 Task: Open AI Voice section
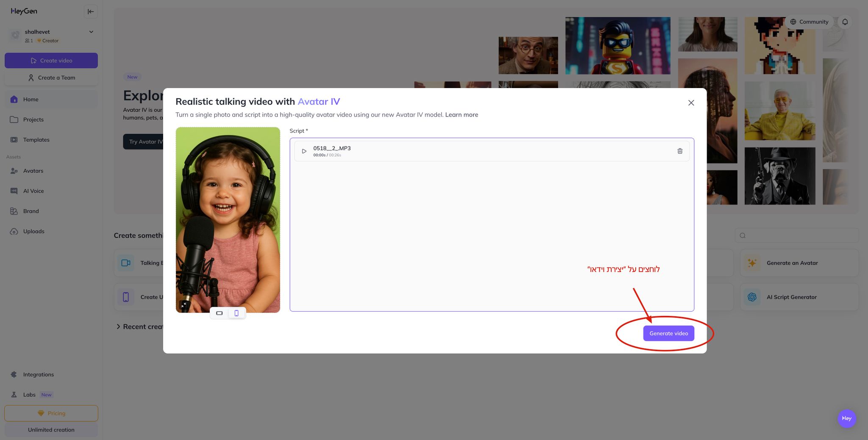pos(33,191)
